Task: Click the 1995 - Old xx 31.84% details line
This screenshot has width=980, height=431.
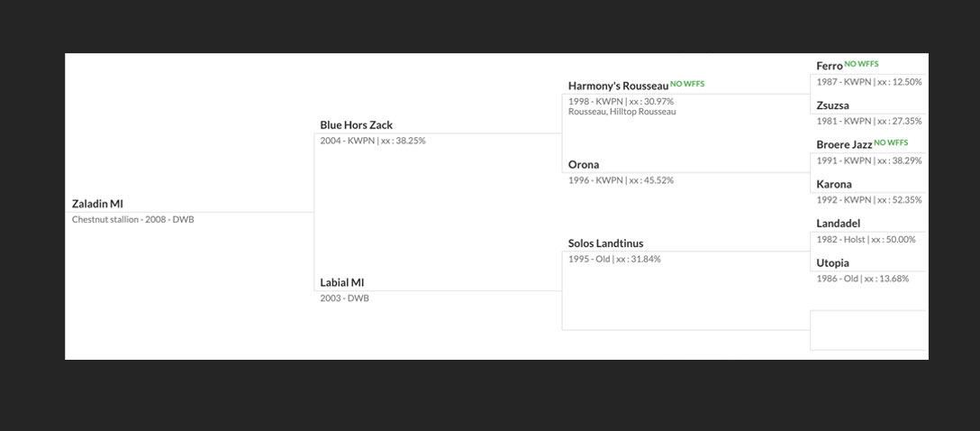Action: tap(614, 259)
